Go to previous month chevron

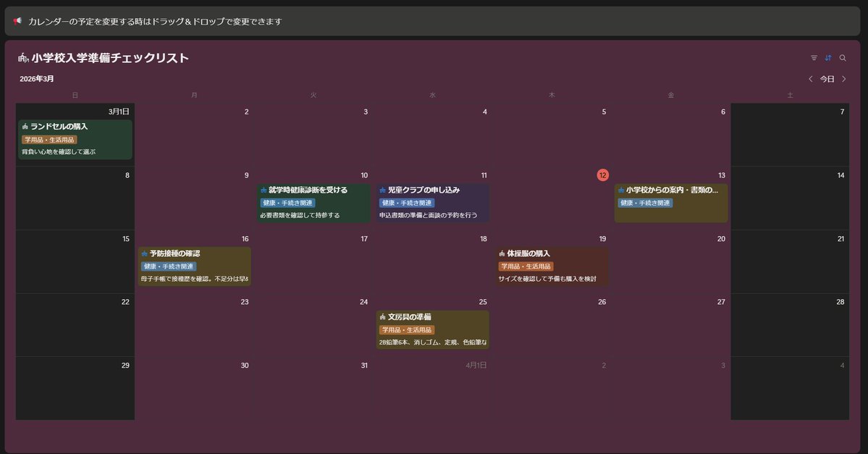[x=810, y=79]
